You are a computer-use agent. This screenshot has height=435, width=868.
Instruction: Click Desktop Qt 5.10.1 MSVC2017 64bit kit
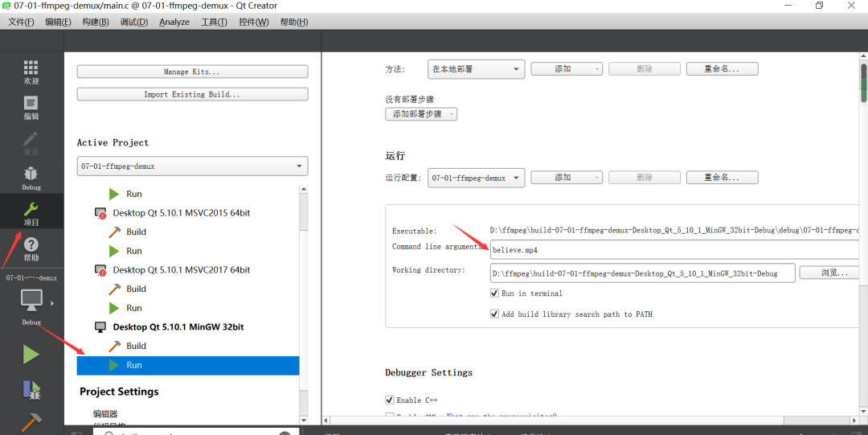tap(181, 270)
